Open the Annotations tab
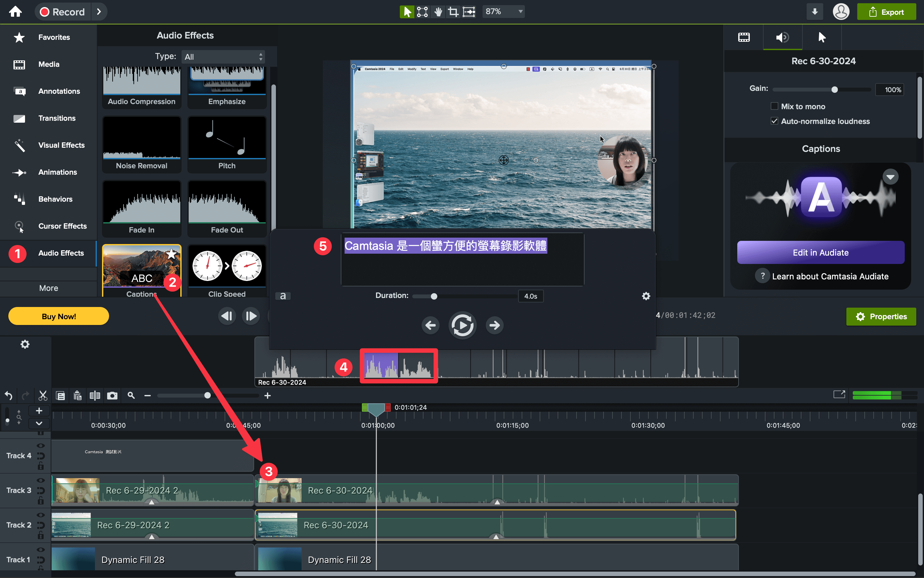 click(48, 91)
